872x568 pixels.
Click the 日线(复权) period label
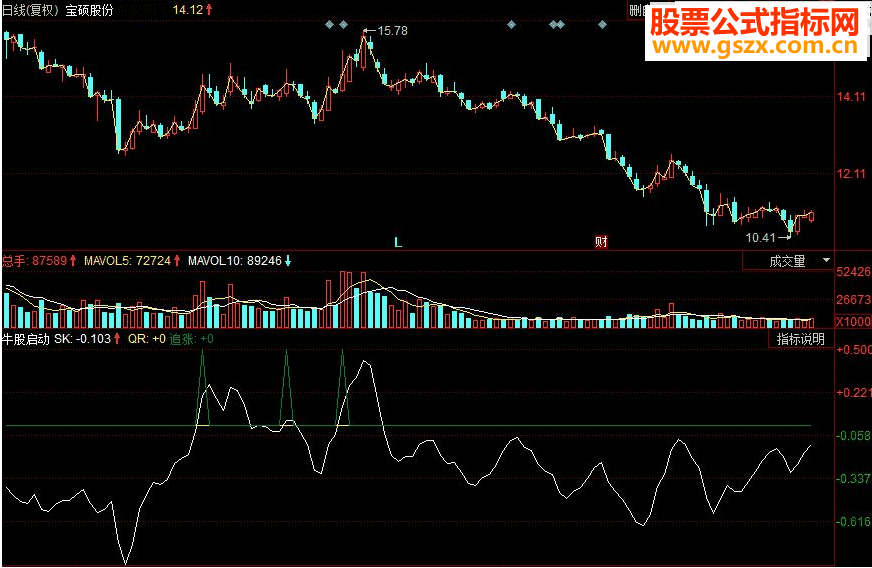click(31, 10)
